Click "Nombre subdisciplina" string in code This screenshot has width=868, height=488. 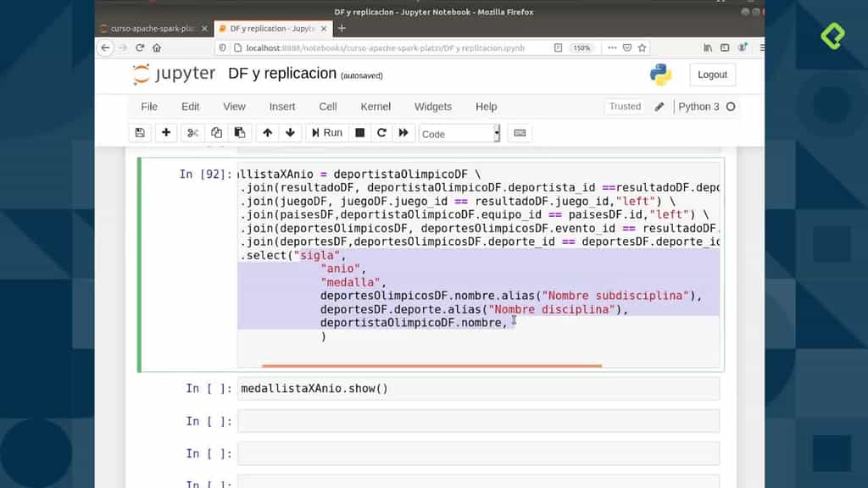point(615,296)
